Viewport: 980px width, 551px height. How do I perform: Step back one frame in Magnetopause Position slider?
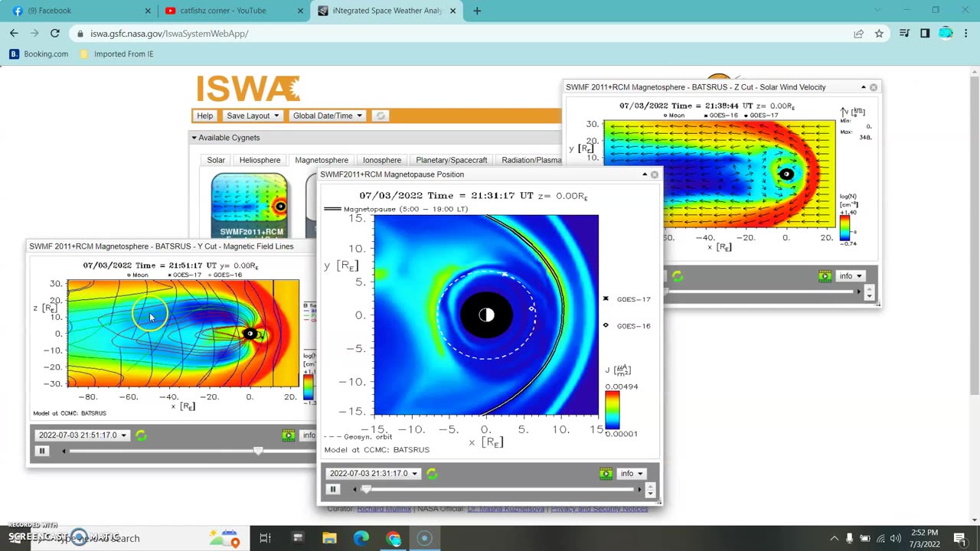[x=354, y=489]
